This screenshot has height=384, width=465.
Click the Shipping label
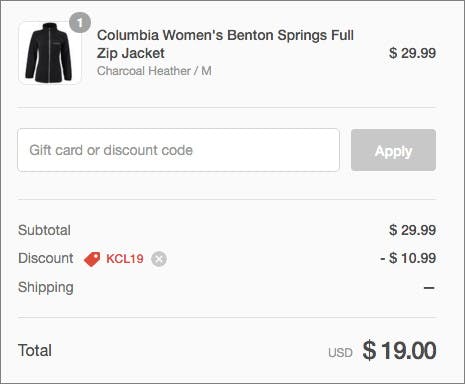coord(46,287)
